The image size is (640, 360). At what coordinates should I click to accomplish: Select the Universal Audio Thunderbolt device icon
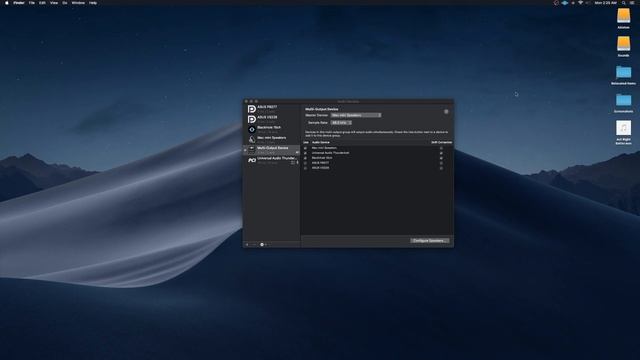coord(252,160)
